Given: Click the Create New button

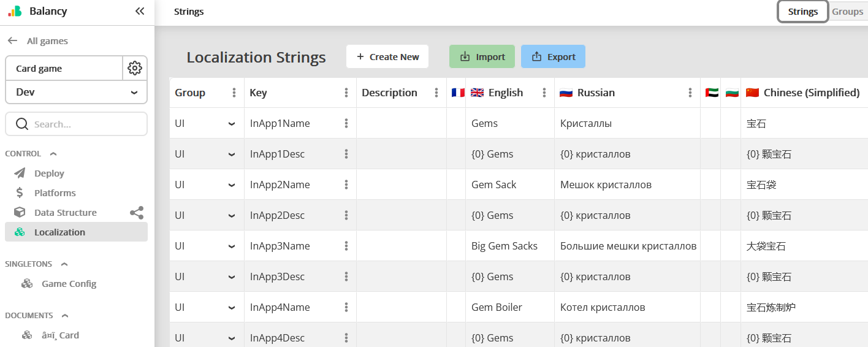Looking at the screenshot, I should pos(387,56).
